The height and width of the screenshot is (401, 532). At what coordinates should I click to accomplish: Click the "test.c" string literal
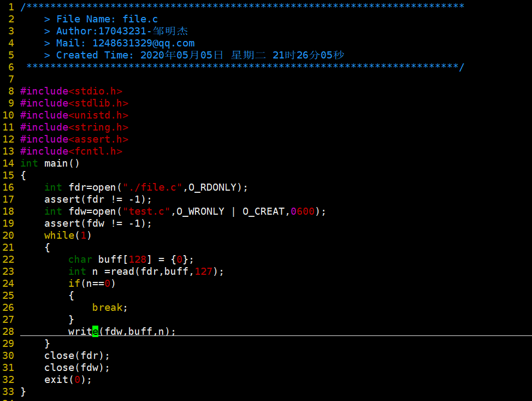[146, 211]
